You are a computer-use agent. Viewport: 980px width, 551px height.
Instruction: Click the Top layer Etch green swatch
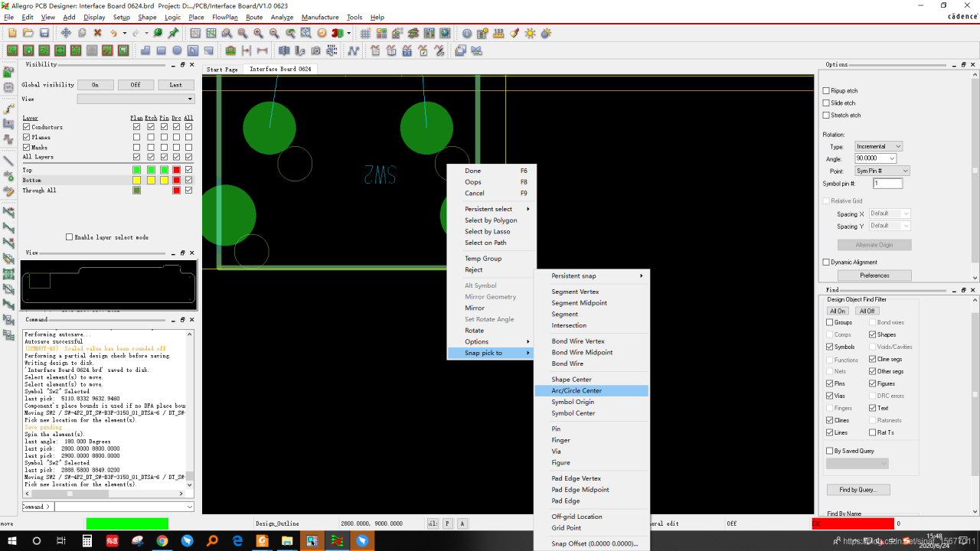tap(151, 170)
